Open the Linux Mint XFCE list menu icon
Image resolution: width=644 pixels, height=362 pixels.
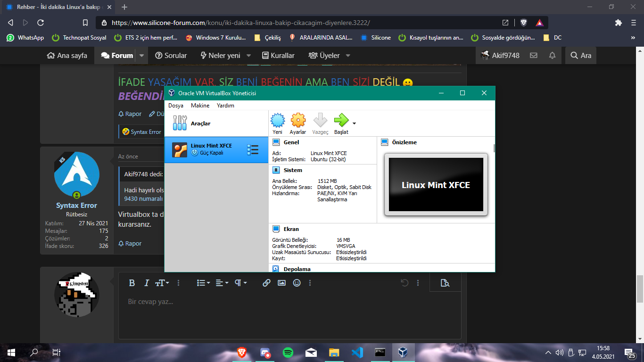coord(253,150)
